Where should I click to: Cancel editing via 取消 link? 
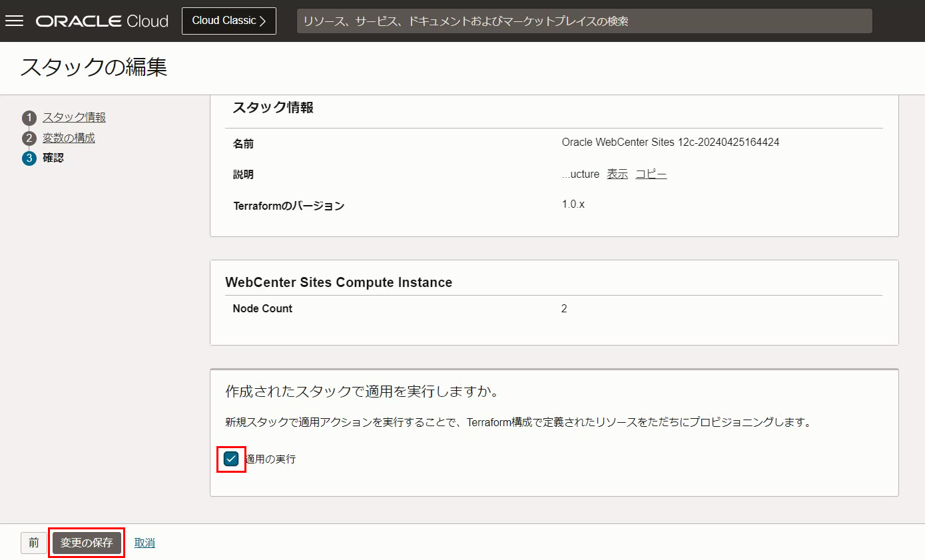145,543
